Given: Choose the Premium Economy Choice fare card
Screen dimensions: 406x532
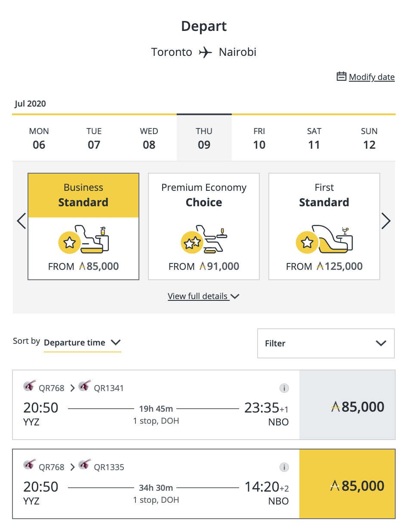Looking at the screenshot, I should click(204, 226).
